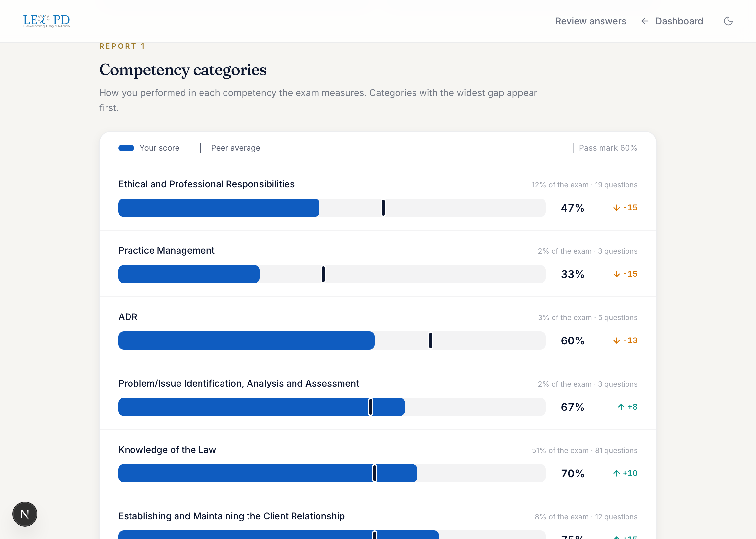The height and width of the screenshot is (539, 756).
Task: Open the LEX PD logo home link
Action: [46, 21]
